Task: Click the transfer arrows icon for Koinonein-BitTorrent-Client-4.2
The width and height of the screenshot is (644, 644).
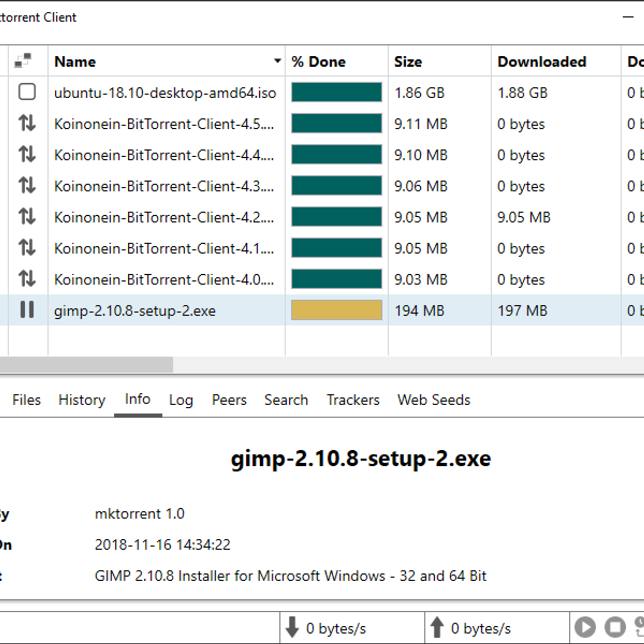Action: (x=27, y=217)
